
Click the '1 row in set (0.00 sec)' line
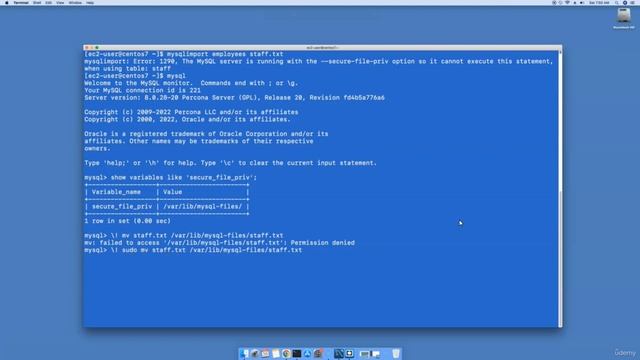pos(127,221)
